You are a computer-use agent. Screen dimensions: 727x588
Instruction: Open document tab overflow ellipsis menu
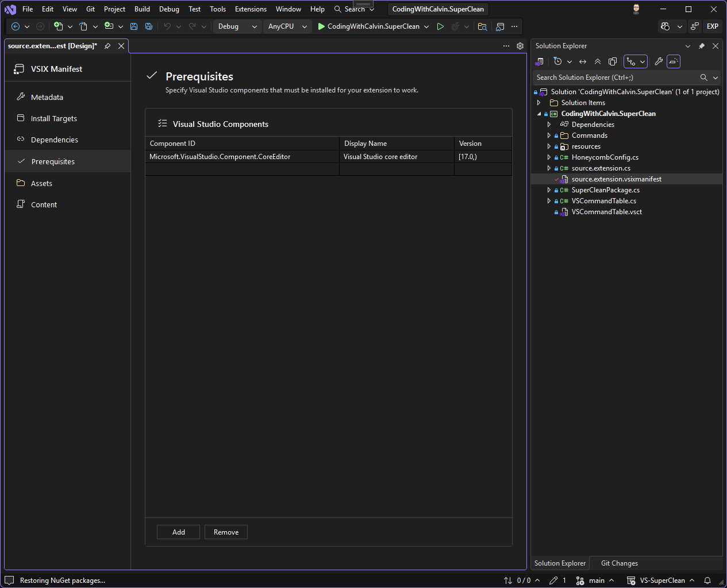click(x=506, y=46)
